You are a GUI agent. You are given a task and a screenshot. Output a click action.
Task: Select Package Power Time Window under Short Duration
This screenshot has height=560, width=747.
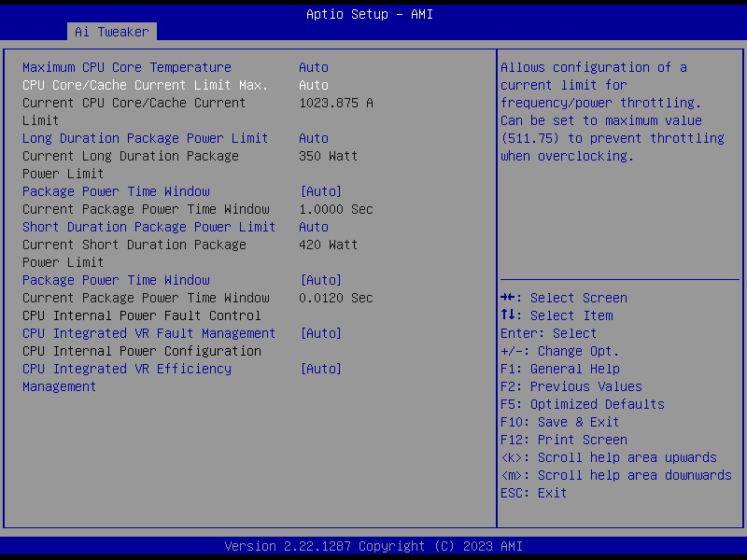tap(116, 280)
